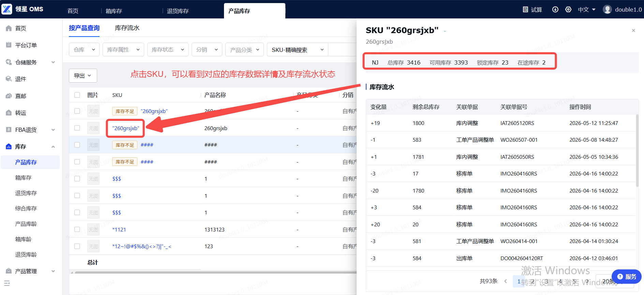This screenshot has height=295, width=644.
Task: Expand the FBA退货 sidebar menu
Action: pyautogui.click(x=53, y=130)
